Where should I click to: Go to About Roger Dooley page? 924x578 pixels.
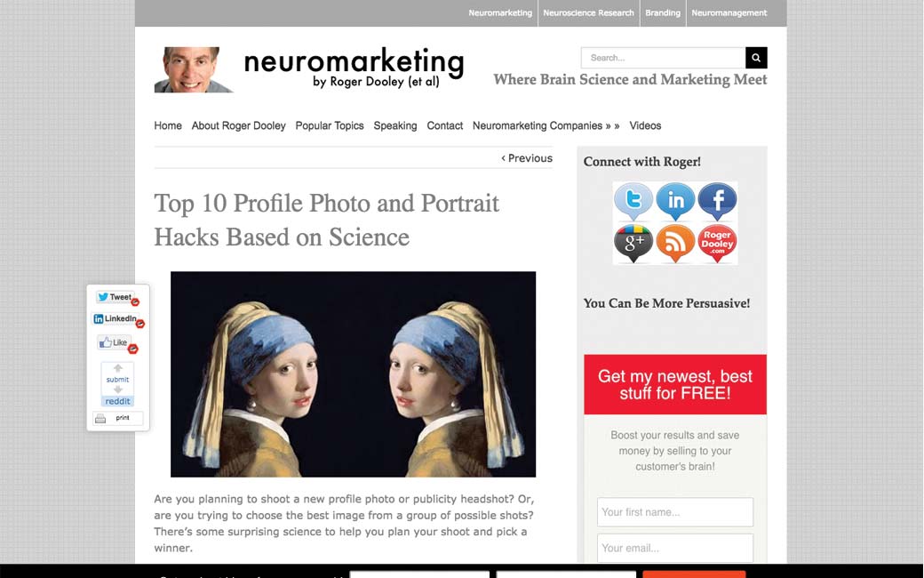[x=238, y=125]
